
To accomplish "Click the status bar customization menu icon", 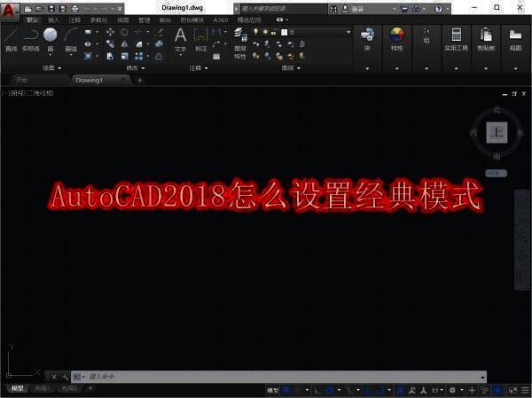I will point(525,390).
